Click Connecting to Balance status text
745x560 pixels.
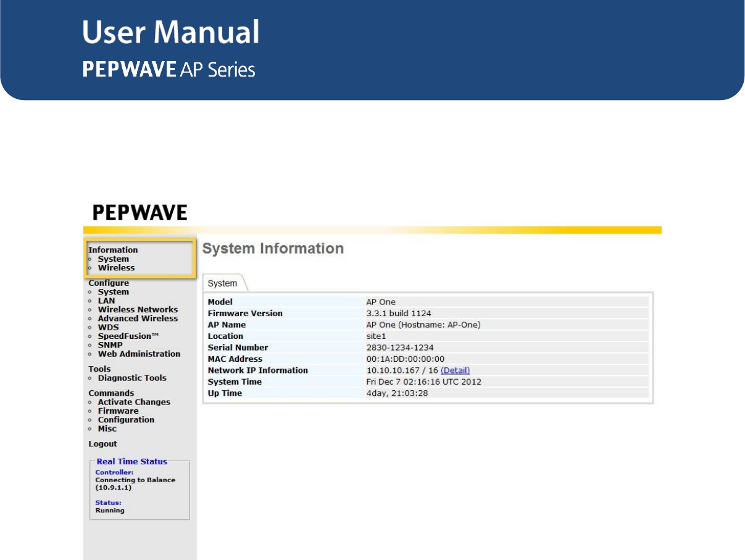(135, 483)
